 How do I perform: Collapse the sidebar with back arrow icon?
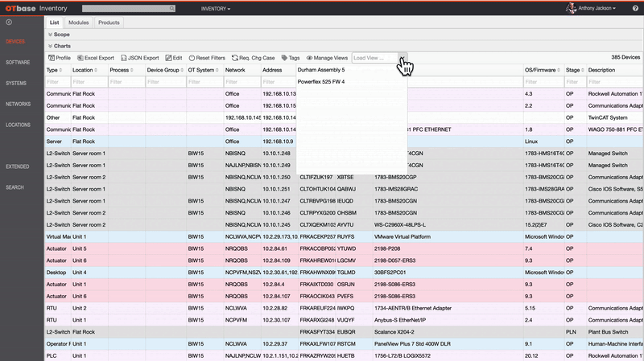tap(9, 23)
